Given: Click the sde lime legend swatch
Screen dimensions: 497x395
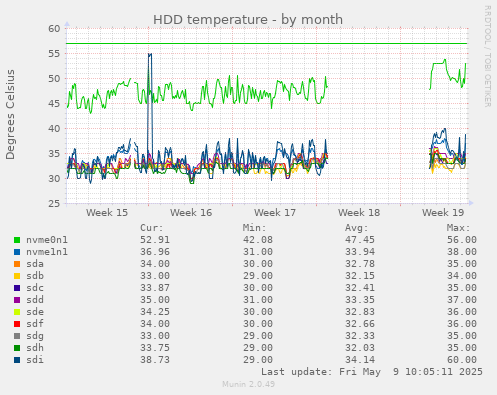Looking at the screenshot, I should [17, 312].
